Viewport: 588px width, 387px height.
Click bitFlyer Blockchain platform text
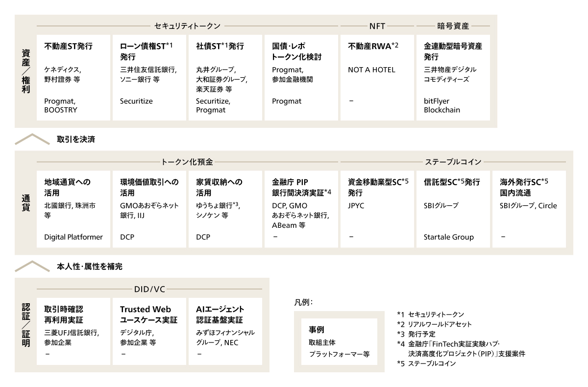[x=442, y=105]
